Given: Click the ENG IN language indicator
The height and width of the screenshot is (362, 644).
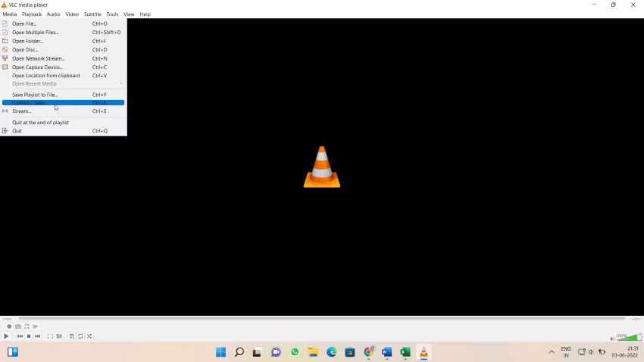Looking at the screenshot, I should pyautogui.click(x=566, y=352).
